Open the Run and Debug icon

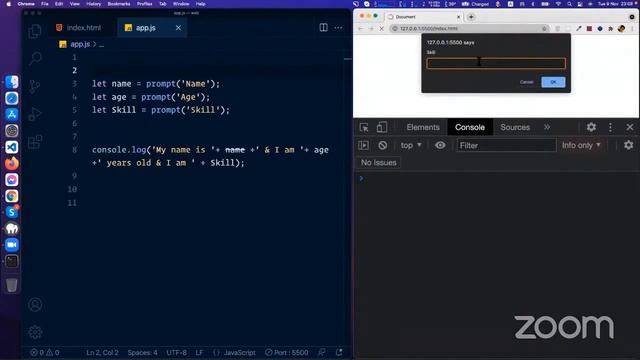[35, 114]
